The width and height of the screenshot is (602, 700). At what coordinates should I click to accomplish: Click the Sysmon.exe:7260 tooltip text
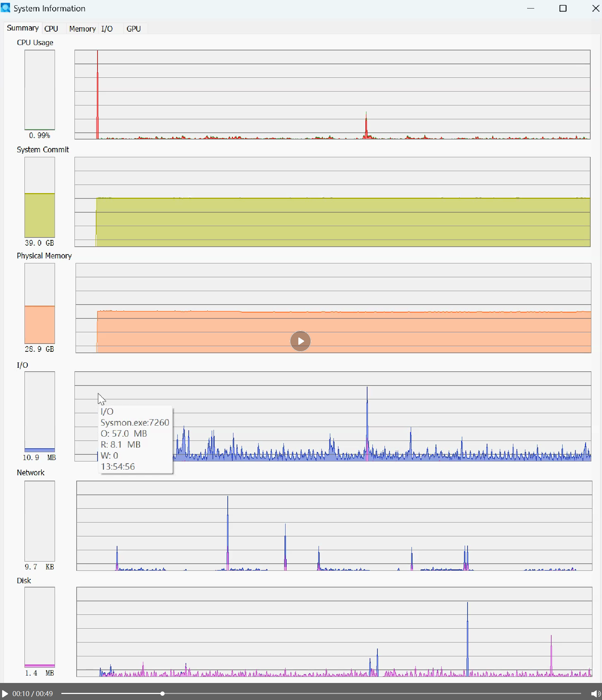[135, 422]
